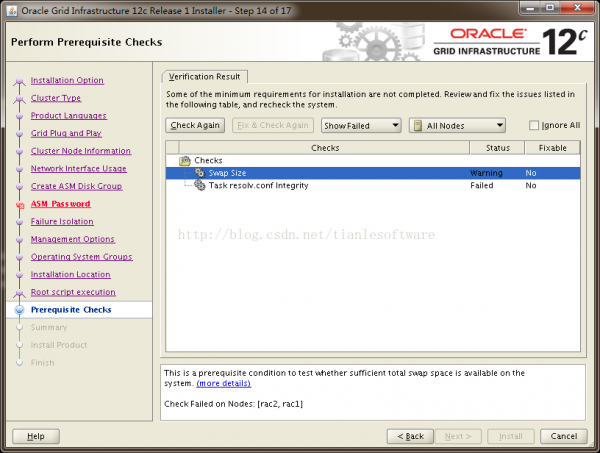Select the Checks root tree node
Image resolution: width=600 pixels, height=453 pixels.
coord(208,160)
